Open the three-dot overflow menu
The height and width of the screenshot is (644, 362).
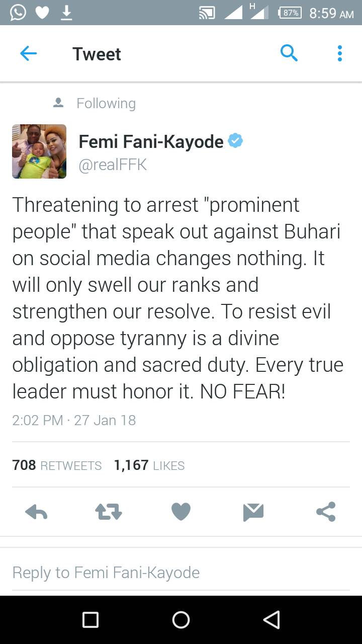pos(340,53)
